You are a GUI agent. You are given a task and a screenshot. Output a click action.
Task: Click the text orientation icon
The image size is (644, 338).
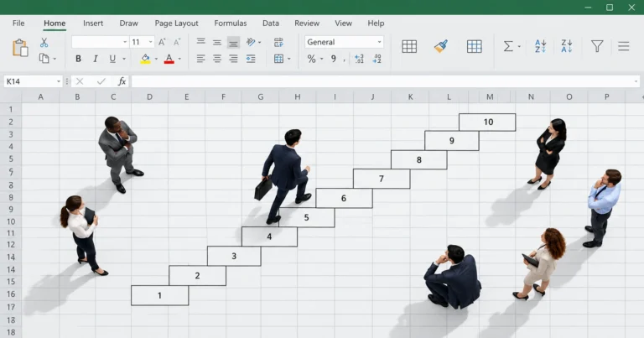pos(251,42)
